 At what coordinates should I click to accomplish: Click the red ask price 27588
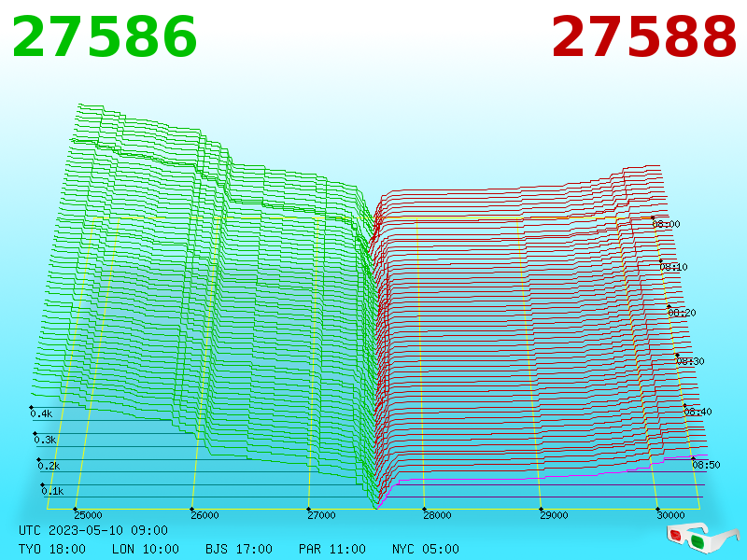pyautogui.click(x=643, y=37)
